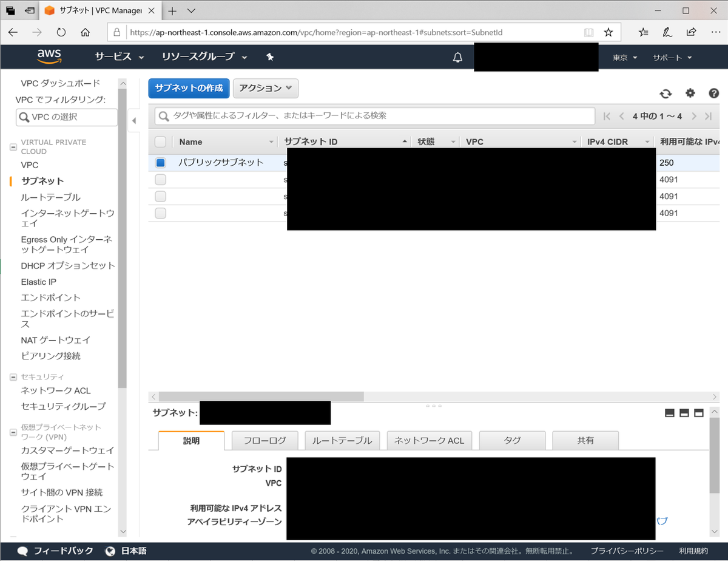The width and height of the screenshot is (728, 561).
Task: Uncheck the パブリックサブネット row checkbox
Action: click(160, 163)
